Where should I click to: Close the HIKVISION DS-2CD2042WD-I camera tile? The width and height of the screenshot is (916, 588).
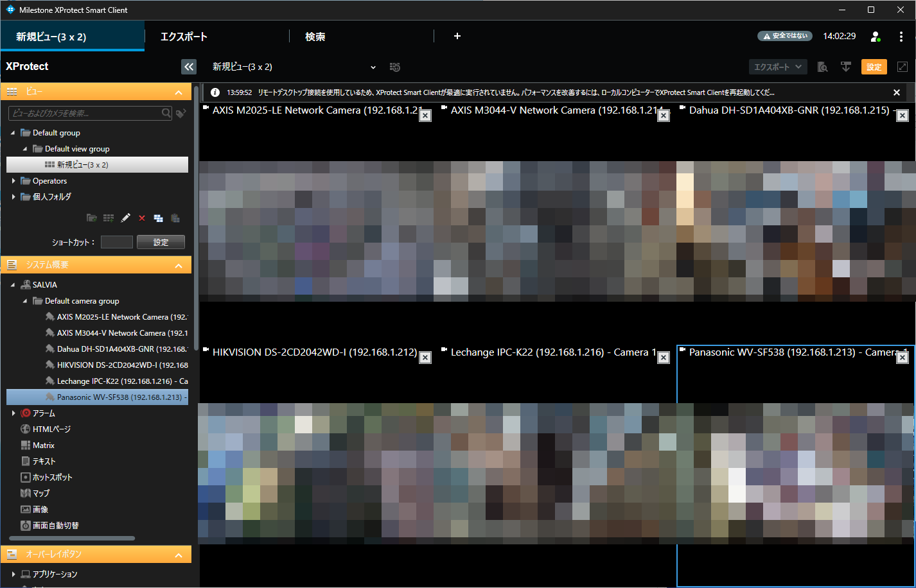(x=425, y=358)
